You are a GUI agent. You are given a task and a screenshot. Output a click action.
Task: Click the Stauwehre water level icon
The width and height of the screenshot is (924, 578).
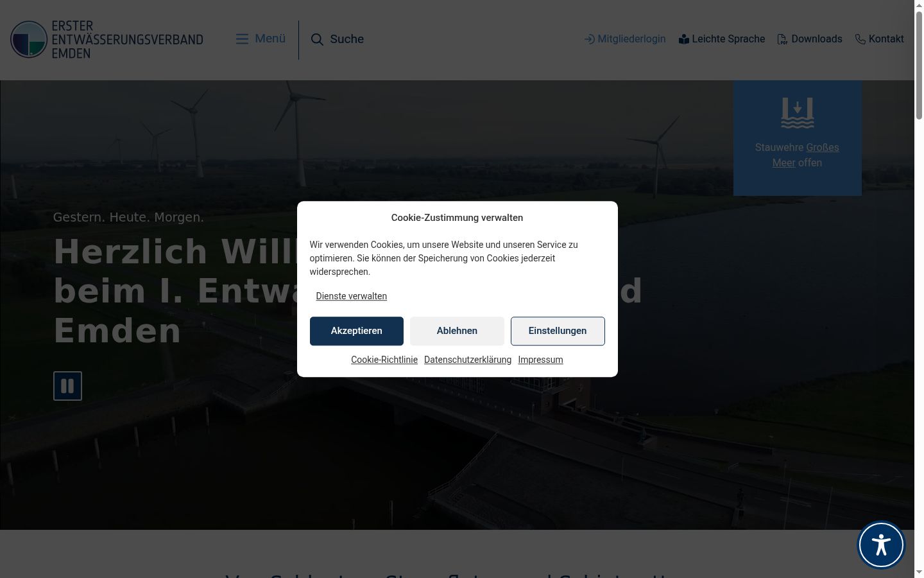(798, 113)
